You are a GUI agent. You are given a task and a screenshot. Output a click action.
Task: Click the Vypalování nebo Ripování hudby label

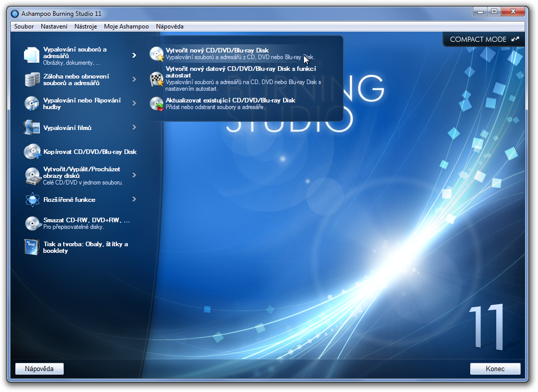point(82,103)
